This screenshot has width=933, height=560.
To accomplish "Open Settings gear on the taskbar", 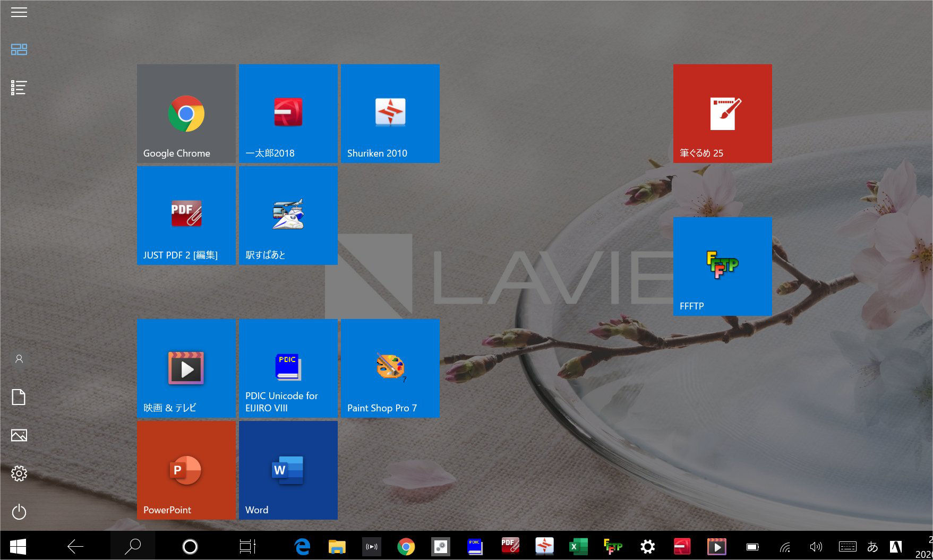I will click(x=647, y=546).
